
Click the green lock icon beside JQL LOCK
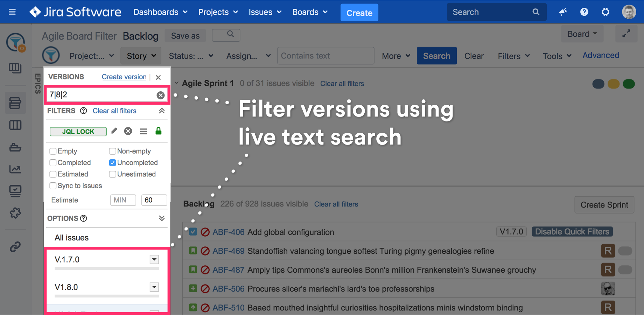pyautogui.click(x=158, y=131)
